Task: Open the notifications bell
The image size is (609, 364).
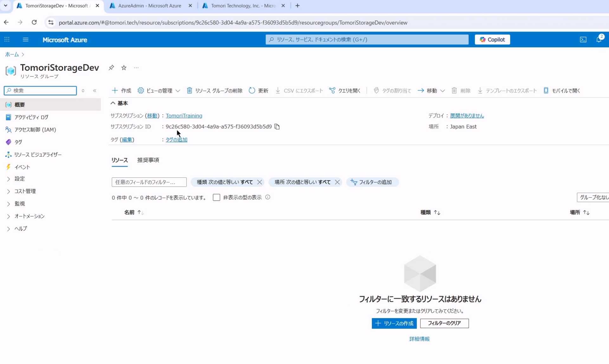Action: pos(599,40)
